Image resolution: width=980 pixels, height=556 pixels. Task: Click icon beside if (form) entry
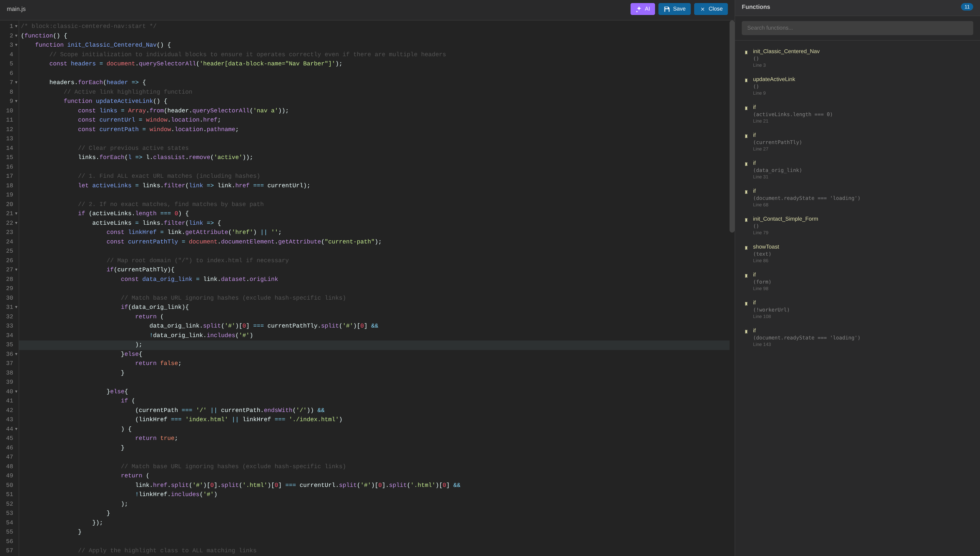[x=746, y=275]
